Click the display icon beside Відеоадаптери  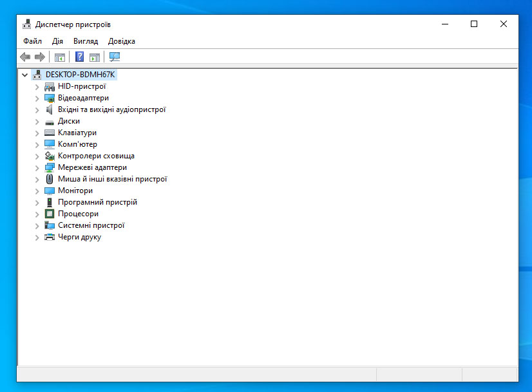pos(49,98)
